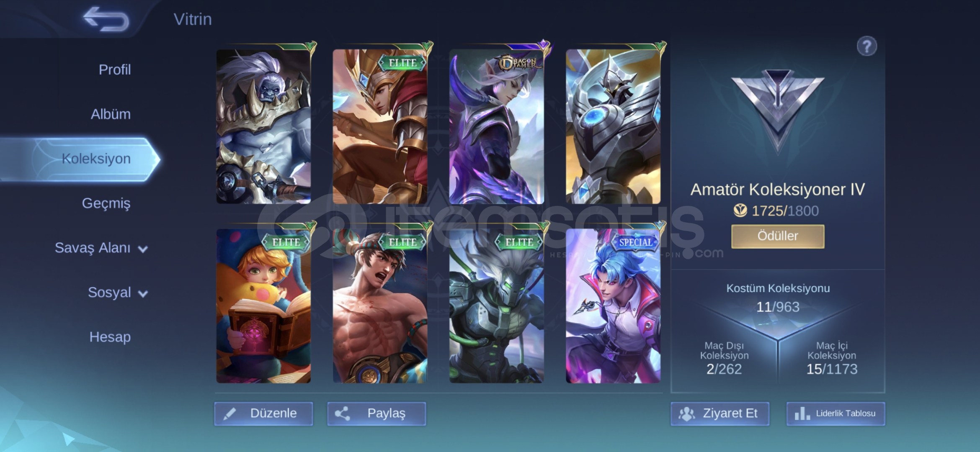
Task: Switch to the Albüm section
Action: (x=111, y=114)
